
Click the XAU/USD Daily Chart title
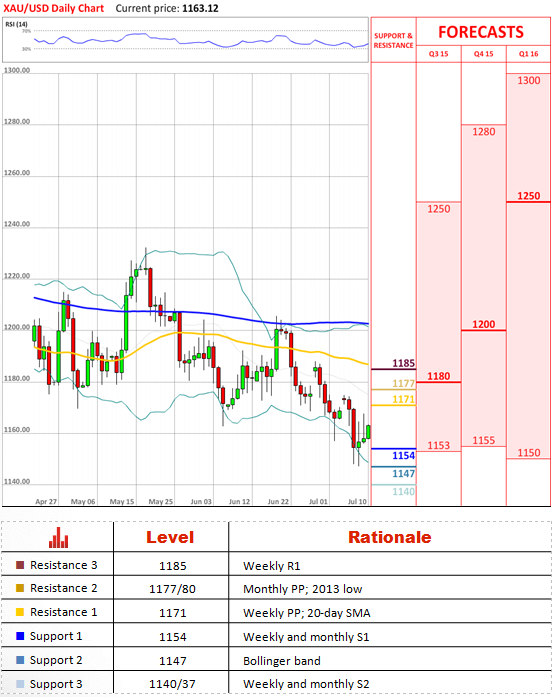click(53, 8)
